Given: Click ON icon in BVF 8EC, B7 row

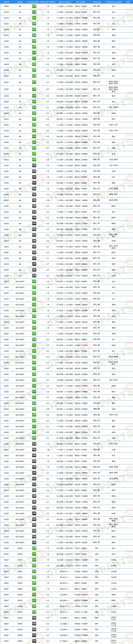Looking at the screenshot, I should tap(34, 212).
